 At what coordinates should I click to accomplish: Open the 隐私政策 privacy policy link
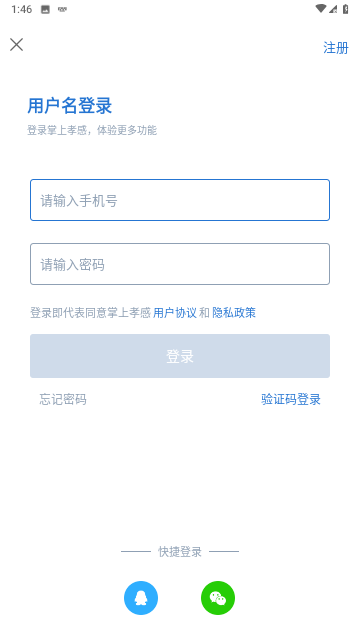click(x=234, y=313)
